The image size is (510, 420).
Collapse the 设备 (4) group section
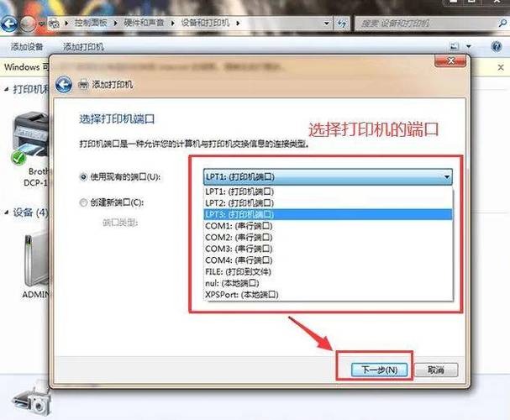click(7, 213)
